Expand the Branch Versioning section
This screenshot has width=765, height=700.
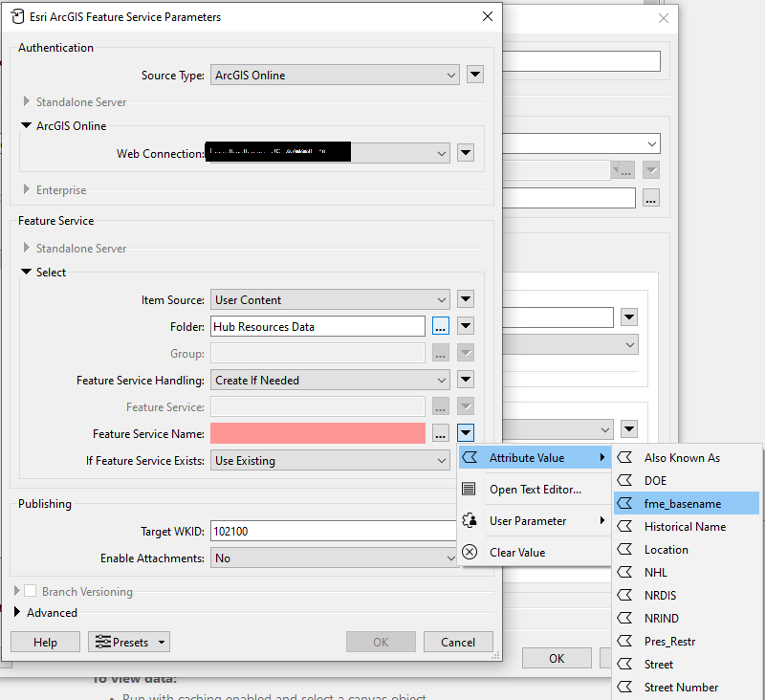(17, 591)
